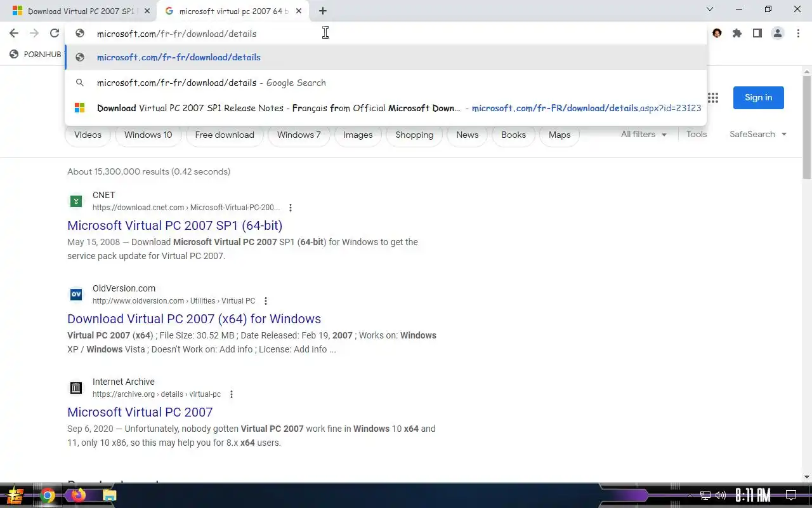The image size is (812, 508).
Task: Open the search Tools option
Action: (x=697, y=135)
